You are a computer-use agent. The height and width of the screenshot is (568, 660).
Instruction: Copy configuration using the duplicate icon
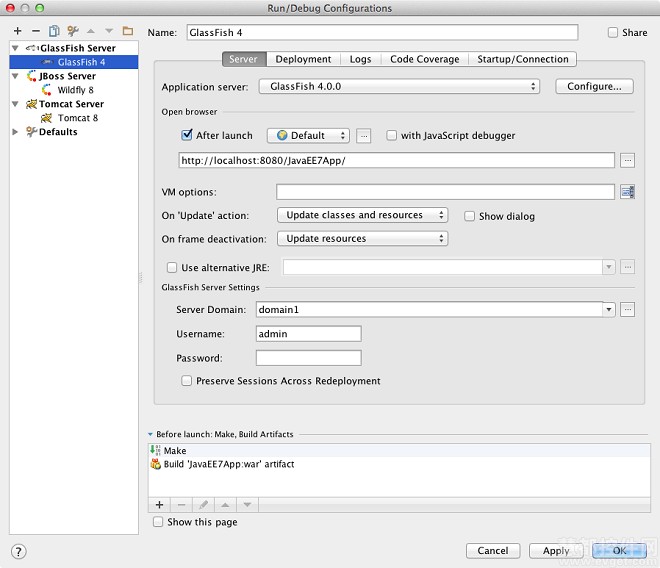coord(54,31)
